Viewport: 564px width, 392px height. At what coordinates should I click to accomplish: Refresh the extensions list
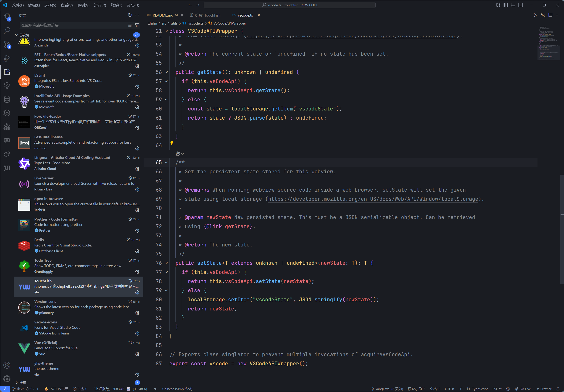[x=130, y=15]
